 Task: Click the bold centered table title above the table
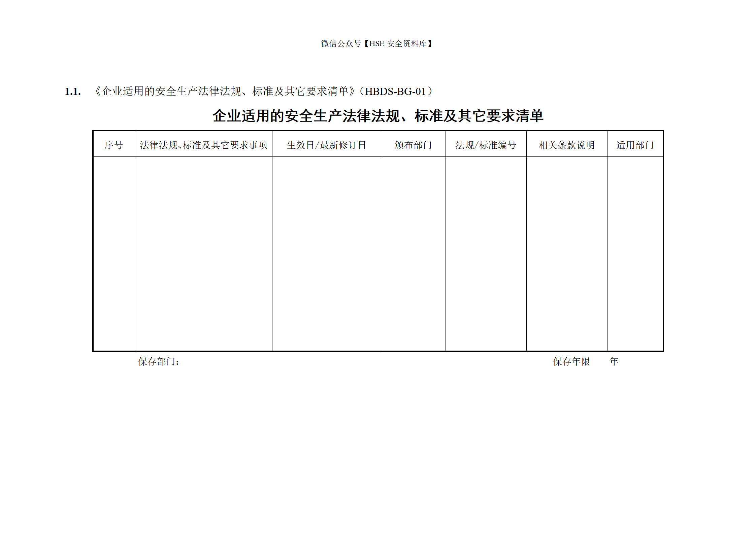coord(378,116)
